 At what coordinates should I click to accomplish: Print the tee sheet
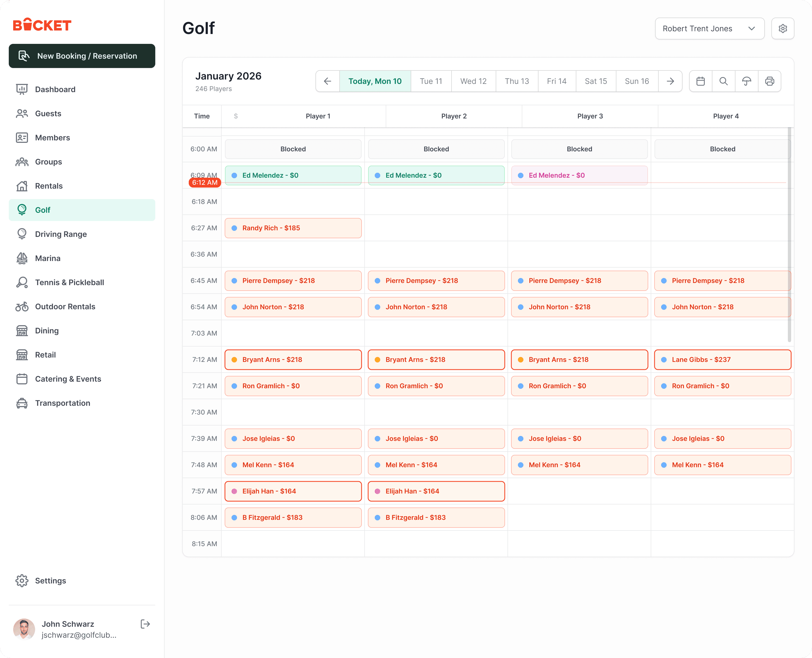click(x=769, y=81)
